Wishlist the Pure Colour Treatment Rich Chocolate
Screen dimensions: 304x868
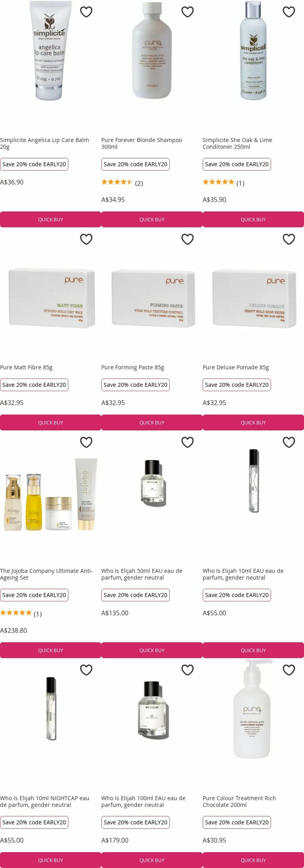pos(288,670)
